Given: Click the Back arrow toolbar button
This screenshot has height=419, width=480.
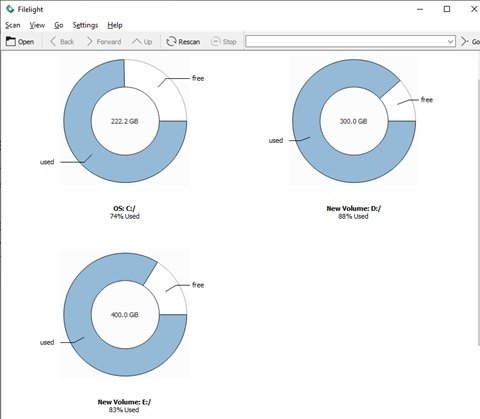Looking at the screenshot, I should click(62, 42).
